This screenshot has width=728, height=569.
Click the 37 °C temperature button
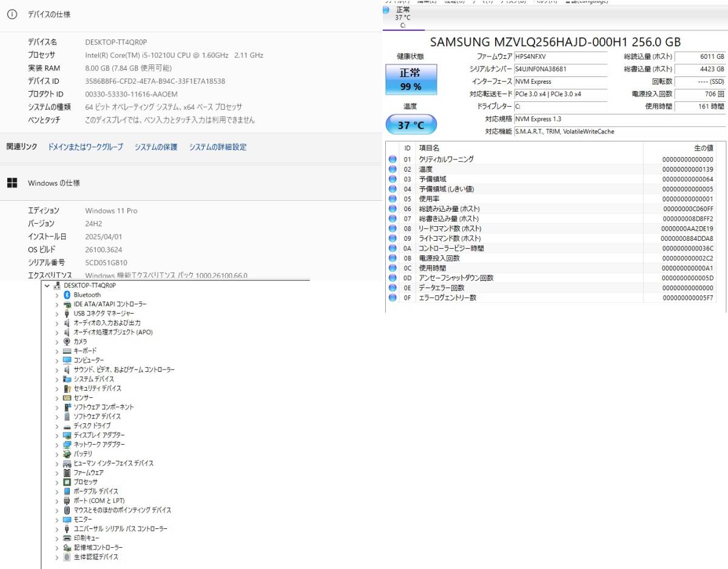pyautogui.click(x=411, y=126)
